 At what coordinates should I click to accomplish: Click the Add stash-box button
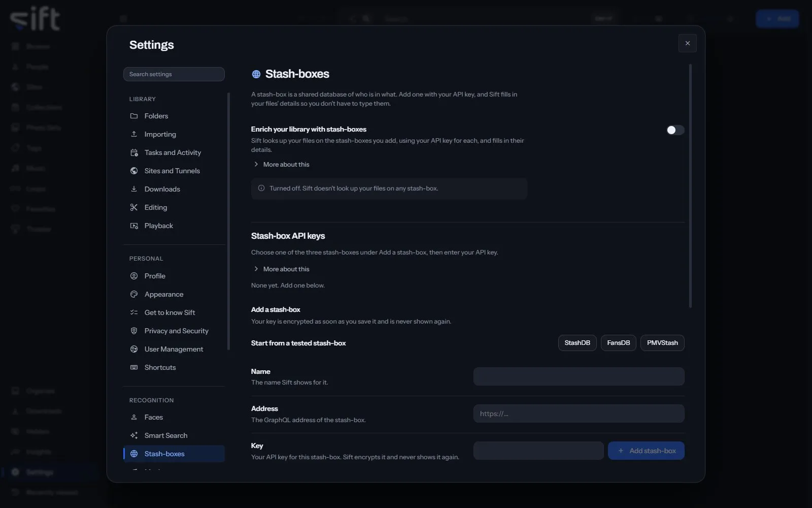pos(646,451)
